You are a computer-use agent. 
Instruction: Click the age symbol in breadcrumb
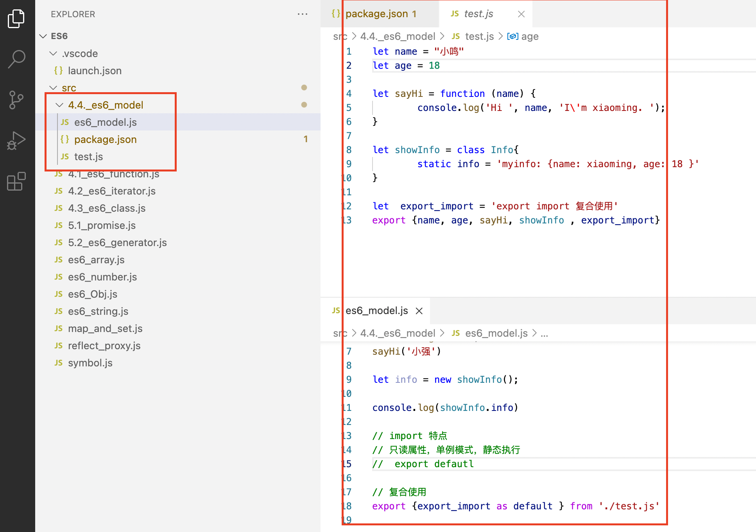[529, 36]
